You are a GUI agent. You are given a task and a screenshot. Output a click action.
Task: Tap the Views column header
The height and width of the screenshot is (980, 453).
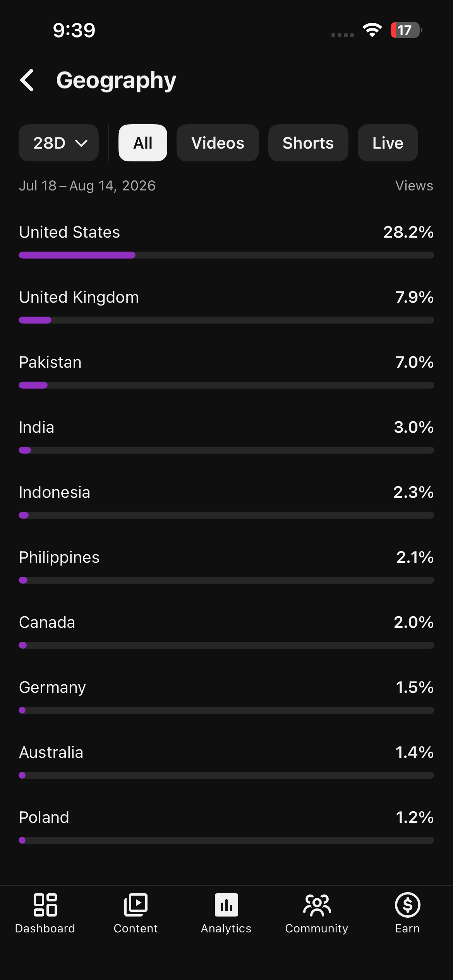click(414, 186)
